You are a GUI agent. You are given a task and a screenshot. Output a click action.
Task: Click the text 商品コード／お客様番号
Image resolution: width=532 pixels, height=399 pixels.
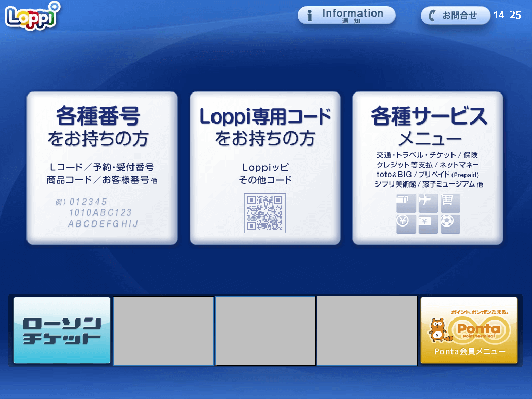(98, 180)
